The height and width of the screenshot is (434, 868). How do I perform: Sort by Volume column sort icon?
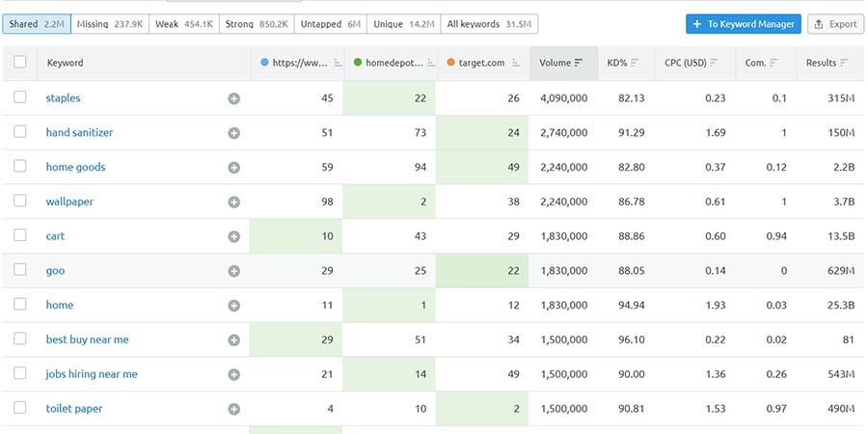579,63
